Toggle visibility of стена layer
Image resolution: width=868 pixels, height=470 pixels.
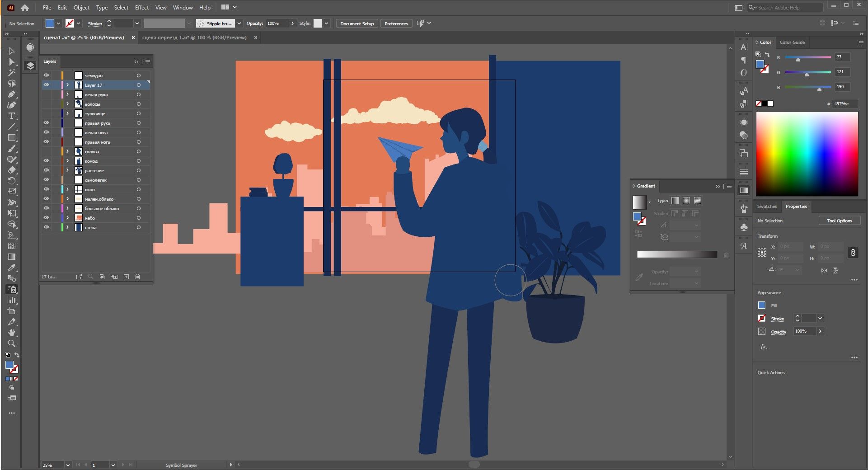point(46,227)
